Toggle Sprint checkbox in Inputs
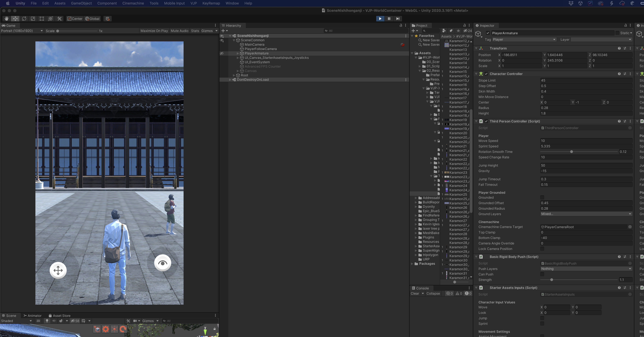This screenshot has height=337, width=644. tap(542, 324)
